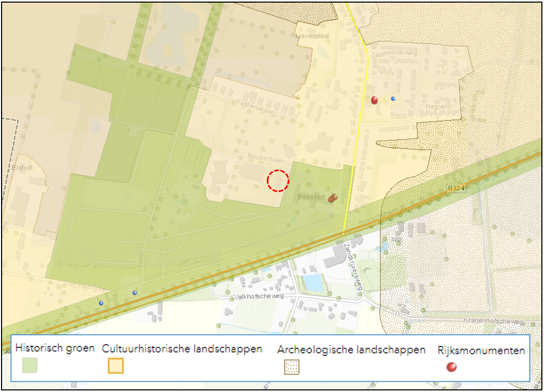Click the Archeologische landschappen legend text
Viewport: 544px width, 392px height.
351,349
